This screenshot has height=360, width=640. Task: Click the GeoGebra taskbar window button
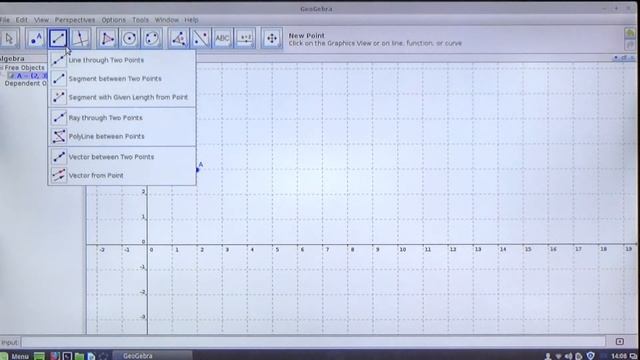(x=152, y=356)
